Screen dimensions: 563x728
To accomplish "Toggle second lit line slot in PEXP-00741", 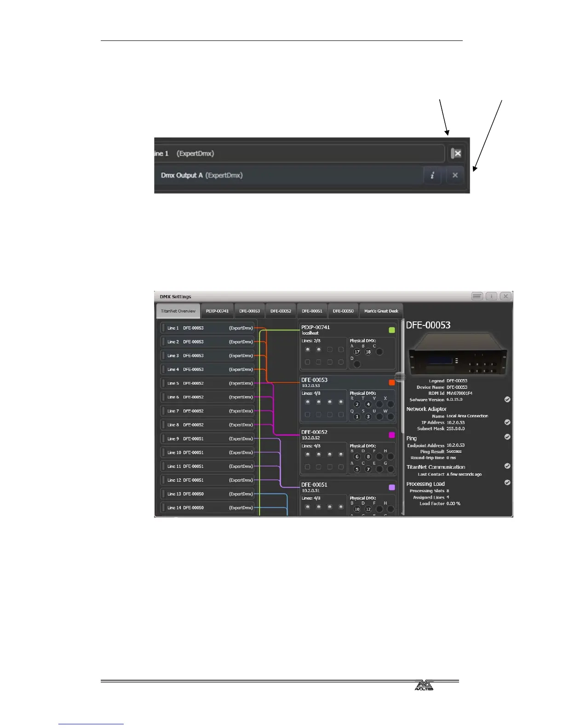I will pos(318,350).
